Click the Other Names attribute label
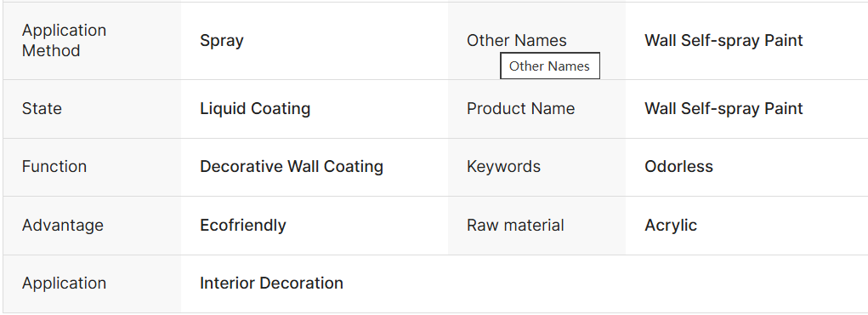Image resolution: width=868 pixels, height=315 pixels. [517, 41]
